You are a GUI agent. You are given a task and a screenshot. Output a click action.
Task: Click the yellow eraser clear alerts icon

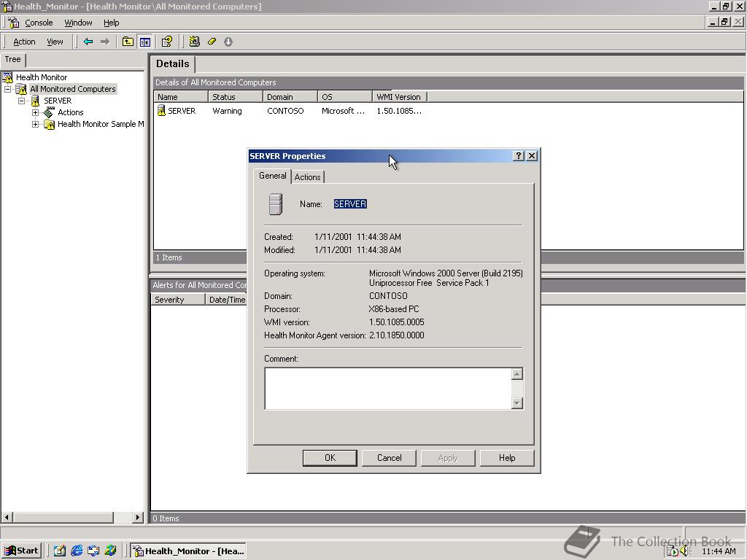click(x=212, y=42)
